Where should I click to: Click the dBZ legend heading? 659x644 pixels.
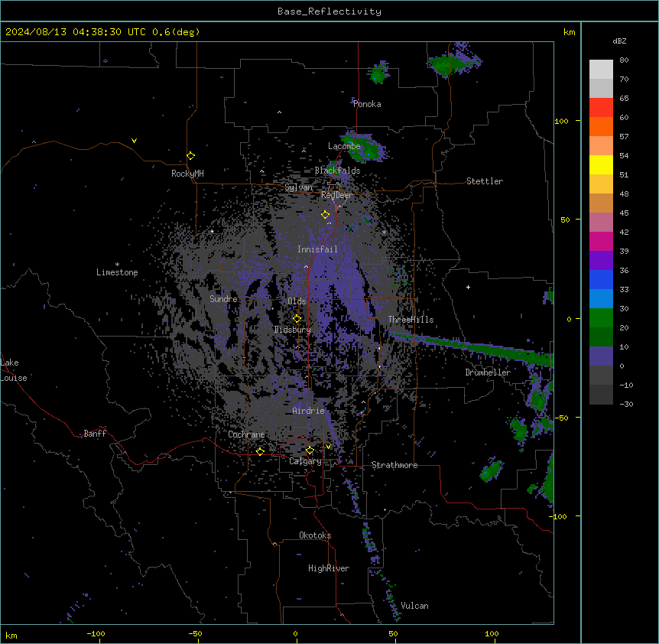pyautogui.click(x=619, y=41)
